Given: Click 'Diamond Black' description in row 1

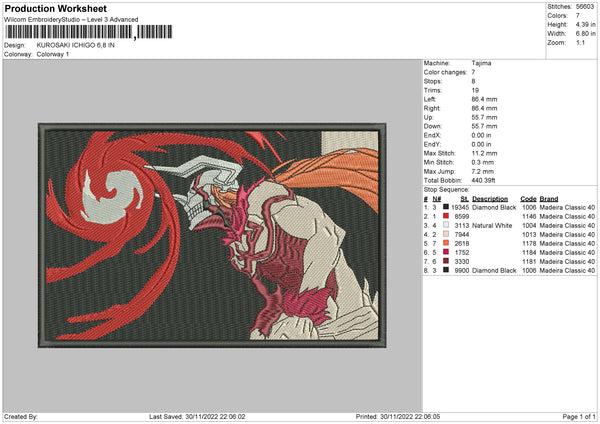Looking at the screenshot, I should 494,207.
